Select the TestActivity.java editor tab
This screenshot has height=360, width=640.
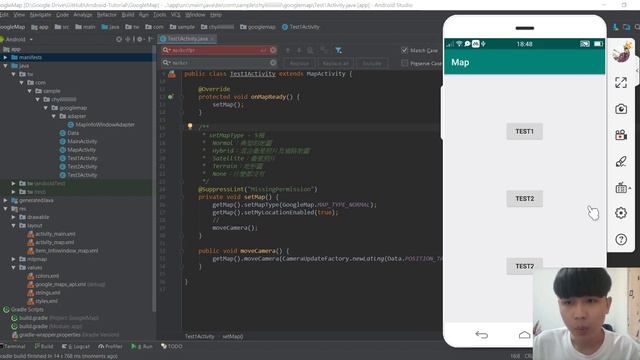click(187, 39)
